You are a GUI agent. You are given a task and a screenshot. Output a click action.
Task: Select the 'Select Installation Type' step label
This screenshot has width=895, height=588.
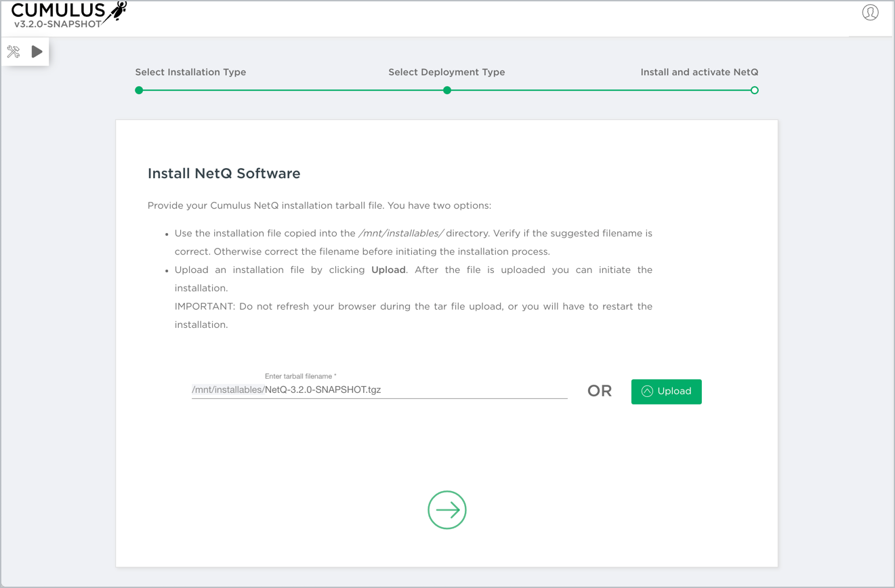click(190, 72)
